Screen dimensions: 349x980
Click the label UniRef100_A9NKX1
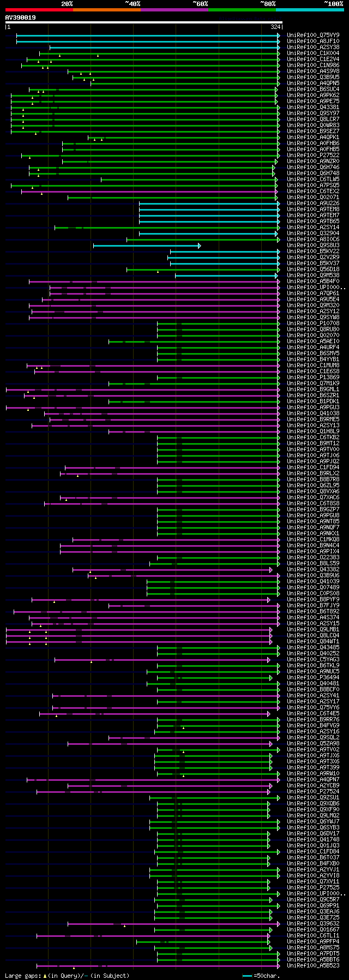coord(313,533)
